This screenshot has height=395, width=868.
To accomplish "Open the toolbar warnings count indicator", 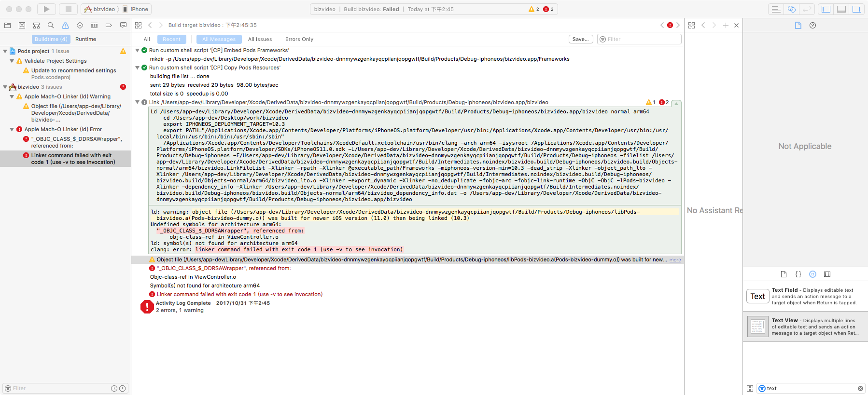I will point(534,9).
